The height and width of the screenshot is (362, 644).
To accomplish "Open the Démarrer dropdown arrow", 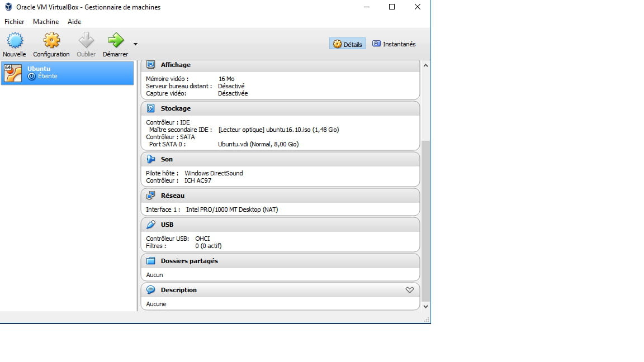I will click(x=135, y=44).
